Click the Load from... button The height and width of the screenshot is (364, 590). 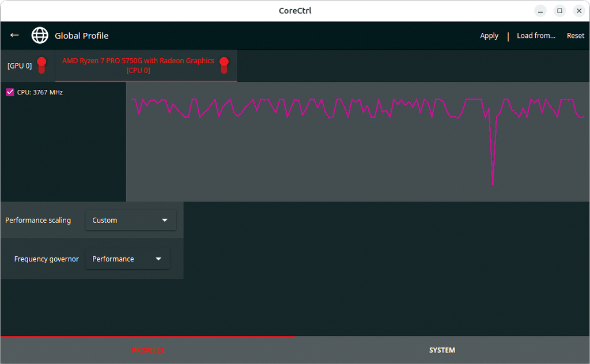tap(536, 36)
